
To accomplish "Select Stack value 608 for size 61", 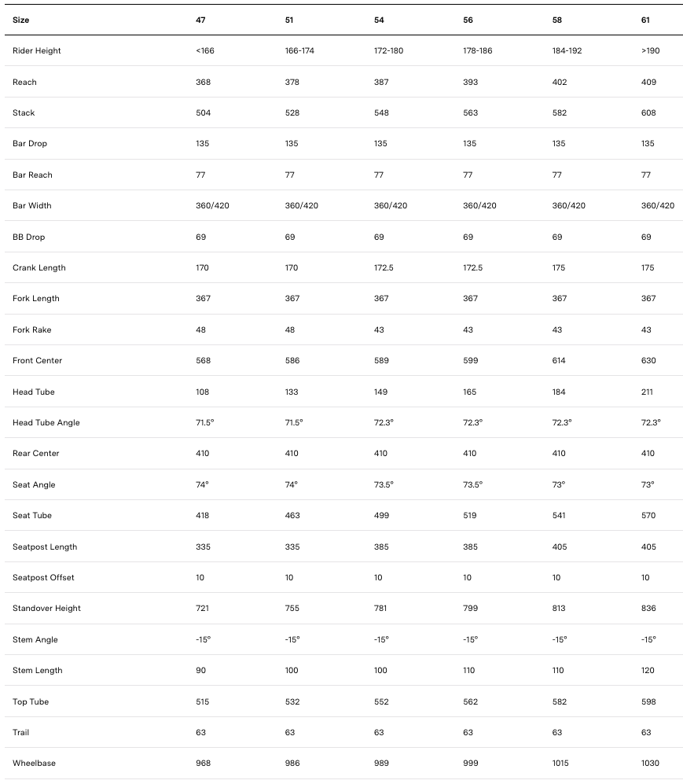I will (648, 113).
